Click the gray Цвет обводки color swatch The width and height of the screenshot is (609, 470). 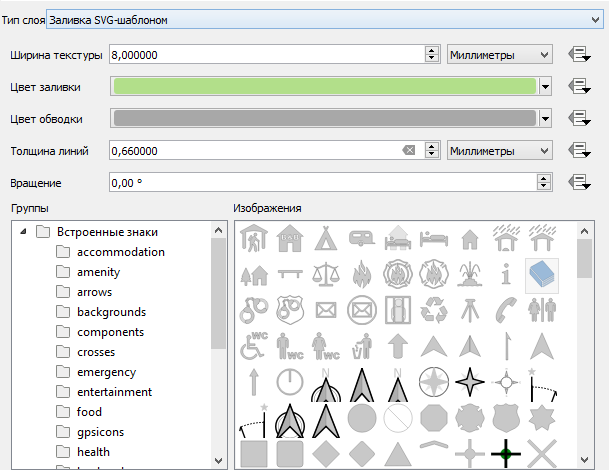[325, 119]
